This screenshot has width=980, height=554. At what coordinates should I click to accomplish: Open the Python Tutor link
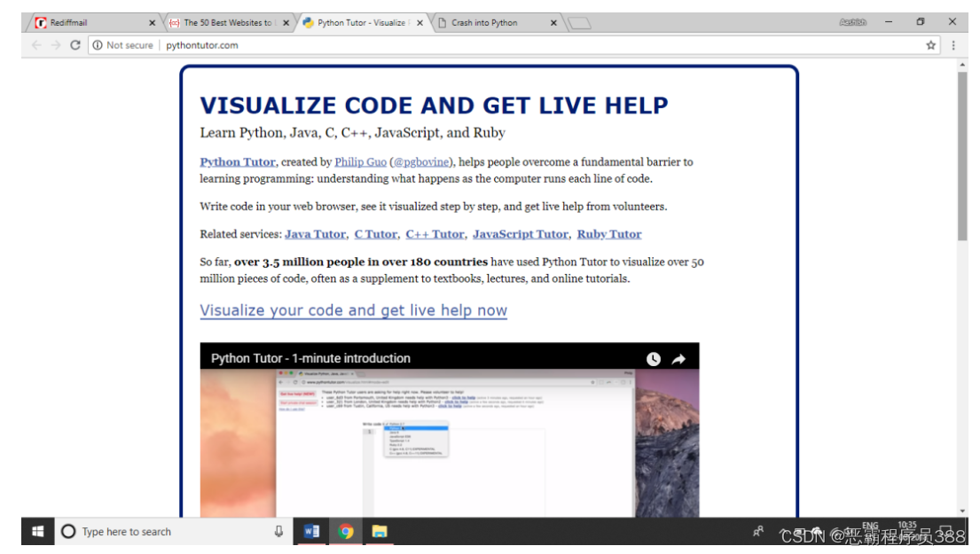click(238, 161)
